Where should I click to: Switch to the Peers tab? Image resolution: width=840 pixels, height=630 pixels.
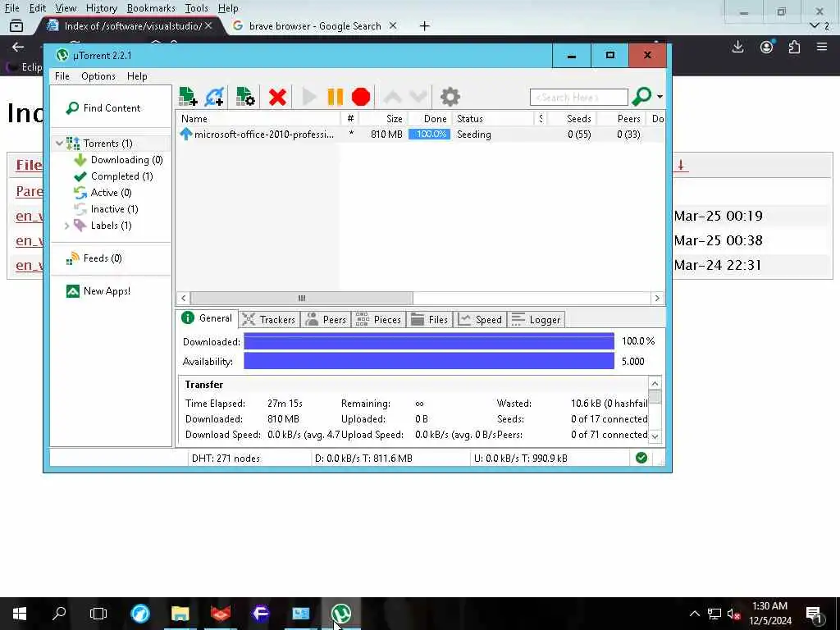[x=326, y=320]
